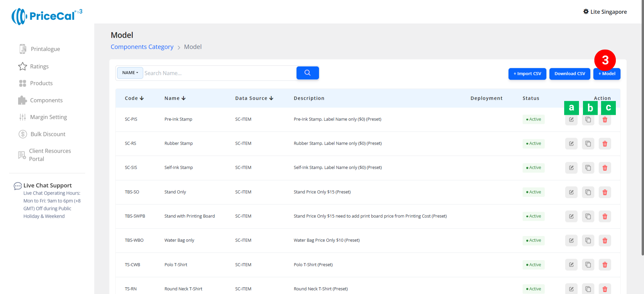Add a new model with + Model
644x294 pixels.
pyautogui.click(x=606, y=74)
